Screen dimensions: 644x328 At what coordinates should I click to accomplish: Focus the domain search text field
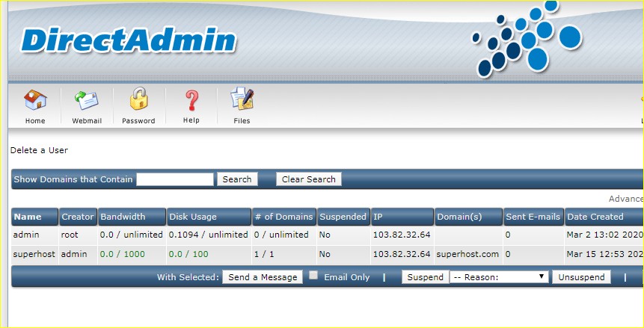coord(175,179)
